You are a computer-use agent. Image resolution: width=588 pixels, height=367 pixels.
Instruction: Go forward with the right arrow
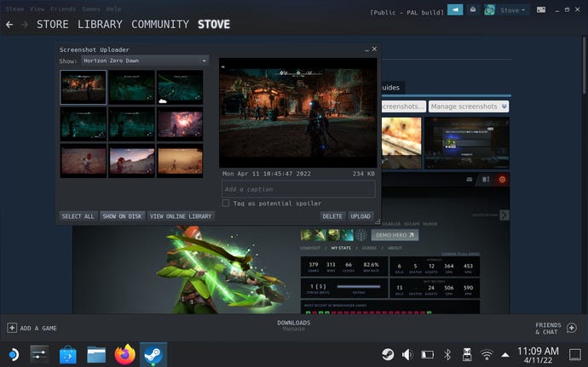click(x=25, y=25)
